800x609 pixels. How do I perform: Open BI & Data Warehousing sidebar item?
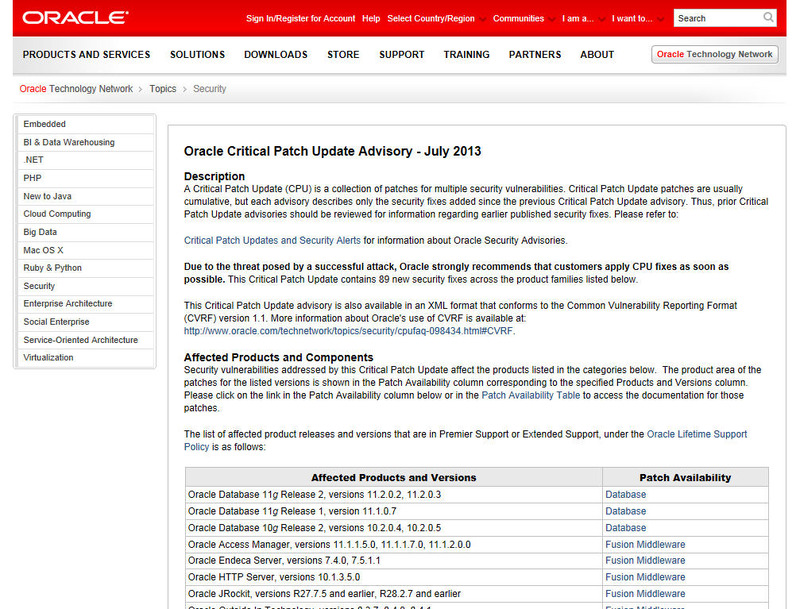[x=69, y=142]
